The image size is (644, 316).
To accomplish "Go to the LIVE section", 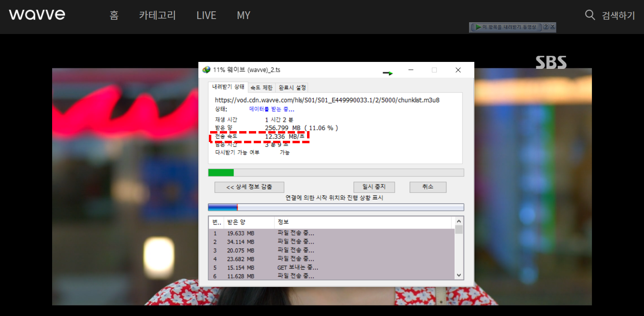I will (206, 15).
